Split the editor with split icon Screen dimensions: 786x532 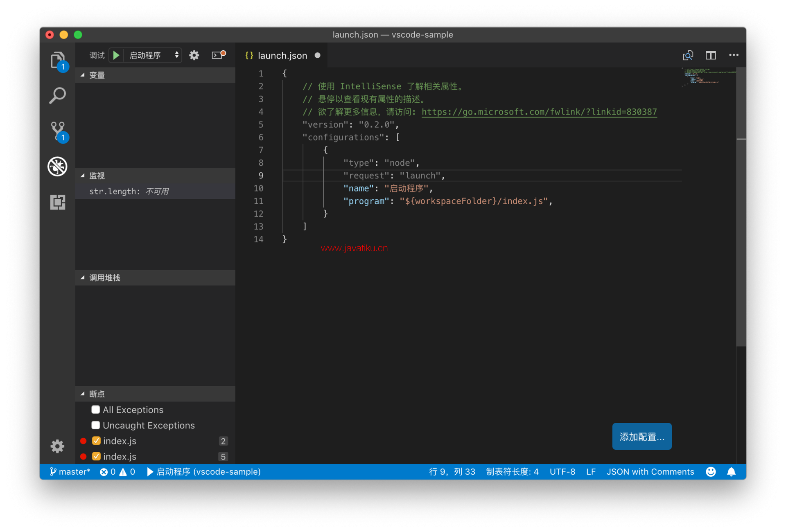point(711,55)
